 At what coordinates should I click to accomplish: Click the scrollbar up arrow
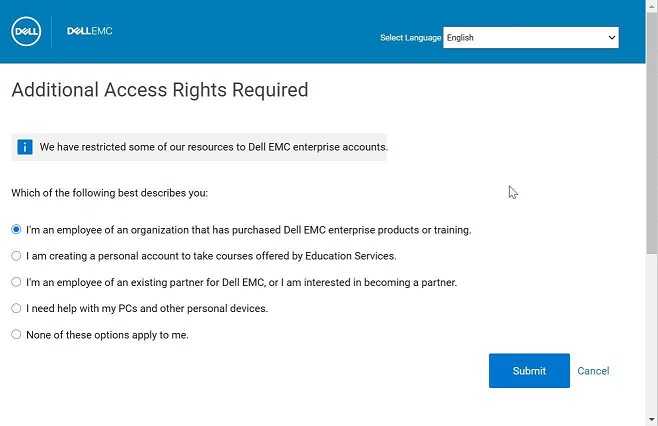(652, 6)
